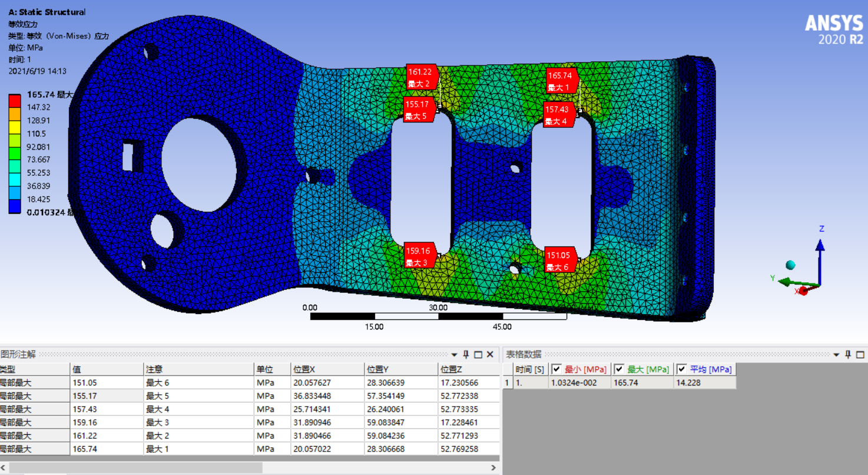
Task: Open the 表格数据 panel dropdown arrow
Action: click(x=836, y=355)
